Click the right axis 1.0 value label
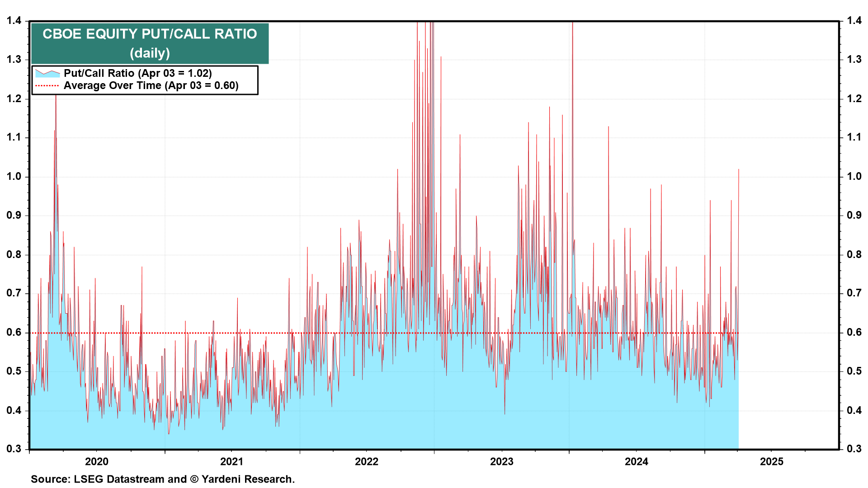This screenshot has width=868, height=488. click(x=854, y=176)
